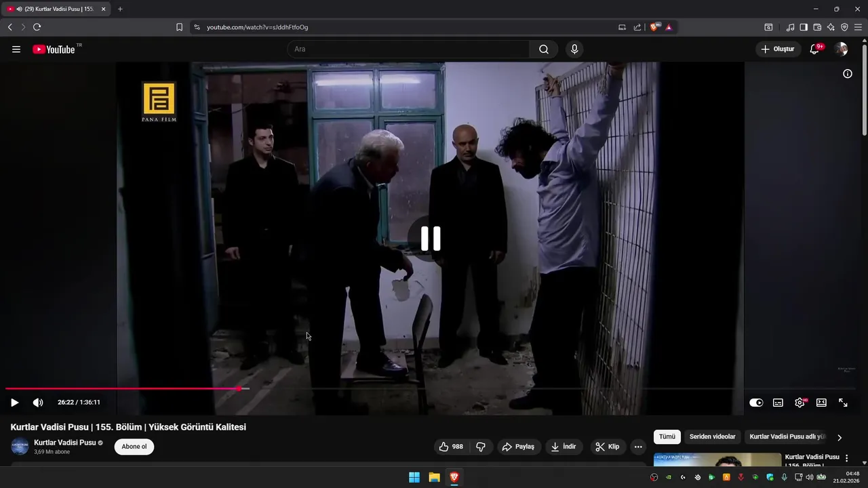
Task: Open the account avatar menu
Action: tap(841, 49)
